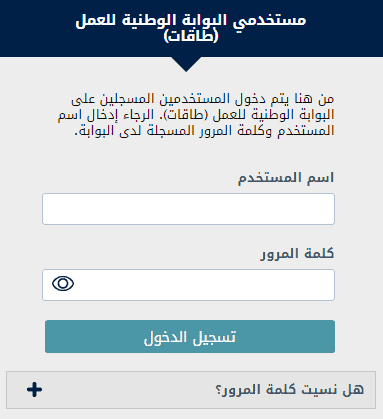Click the plus icon beside forgot password
The height and width of the screenshot is (419, 383).
coord(34,389)
